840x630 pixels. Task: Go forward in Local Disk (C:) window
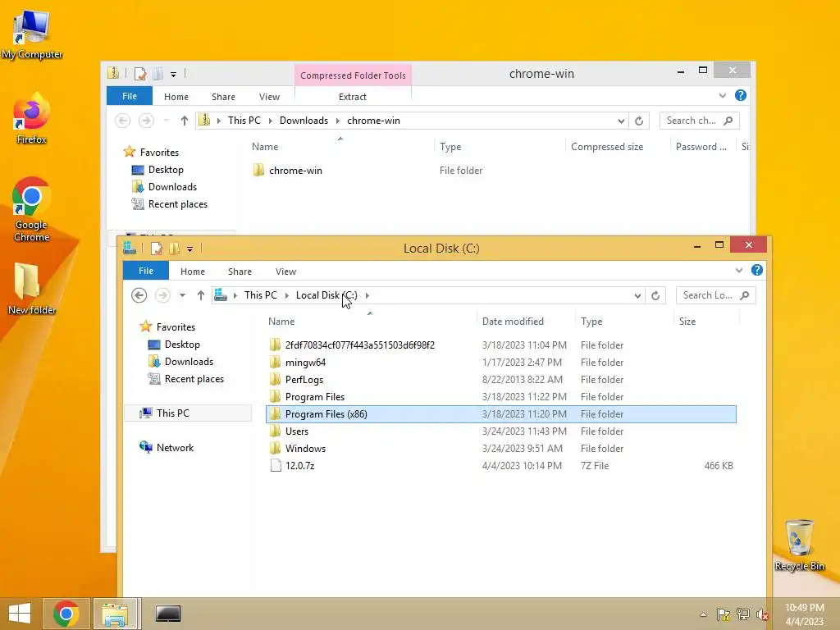click(x=162, y=295)
